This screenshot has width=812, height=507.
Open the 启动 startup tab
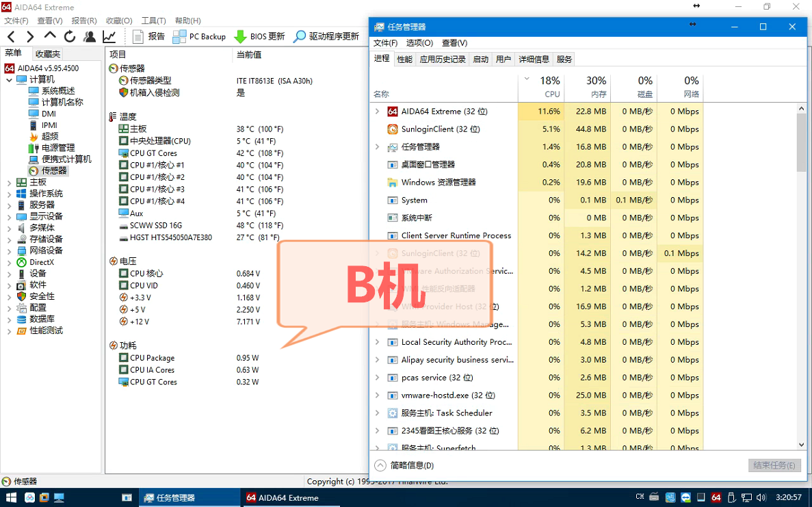pyautogui.click(x=481, y=59)
